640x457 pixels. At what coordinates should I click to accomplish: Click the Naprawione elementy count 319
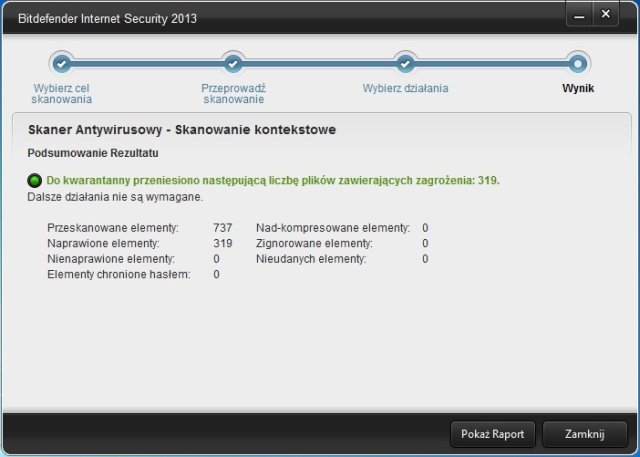pos(223,243)
